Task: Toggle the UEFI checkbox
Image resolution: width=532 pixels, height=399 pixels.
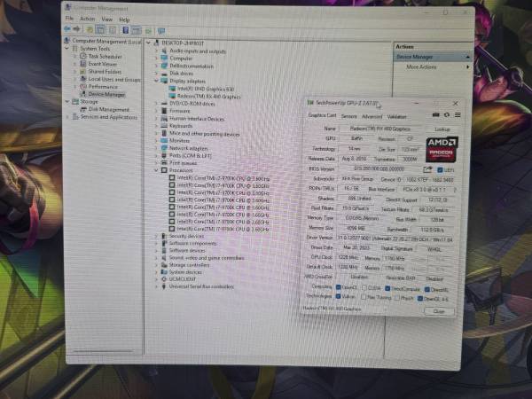Action: 441,168
